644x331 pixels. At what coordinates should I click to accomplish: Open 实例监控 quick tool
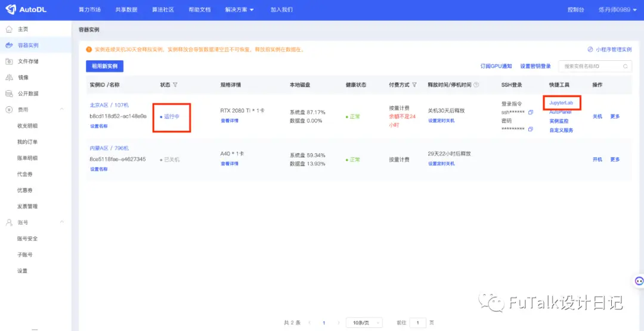[559, 121]
